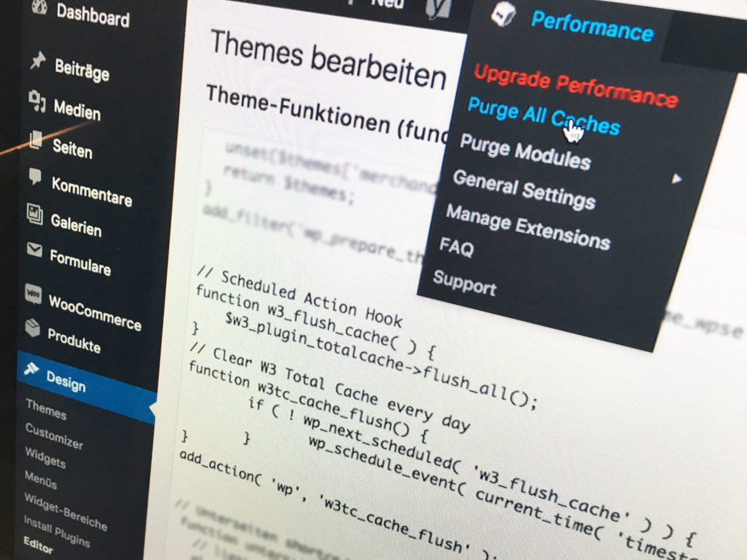Image resolution: width=747 pixels, height=560 pixels.
Task: Click the Medien media icon
Action: 37,101
